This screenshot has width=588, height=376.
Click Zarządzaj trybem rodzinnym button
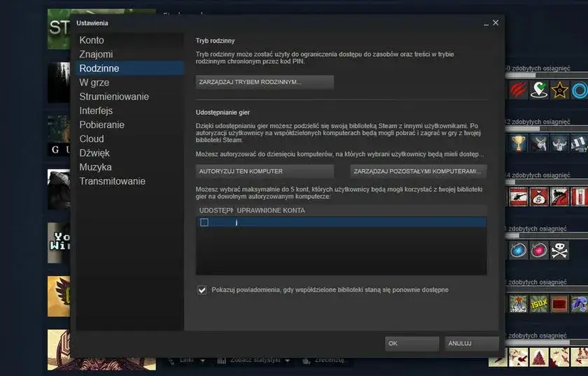[x=265, y=82]
